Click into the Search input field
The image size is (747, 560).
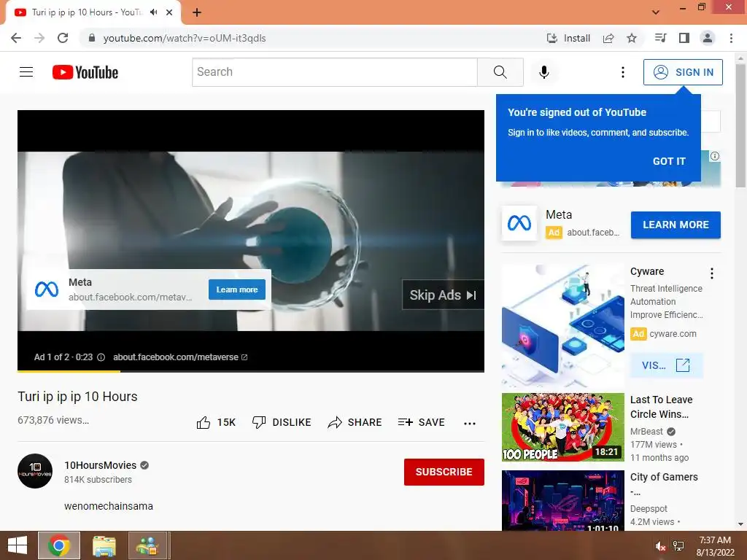pos(334,72)
